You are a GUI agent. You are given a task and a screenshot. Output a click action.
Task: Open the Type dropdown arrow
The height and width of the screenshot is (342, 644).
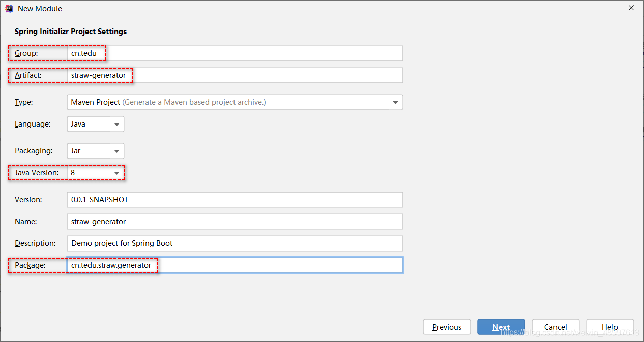[395, 102]
